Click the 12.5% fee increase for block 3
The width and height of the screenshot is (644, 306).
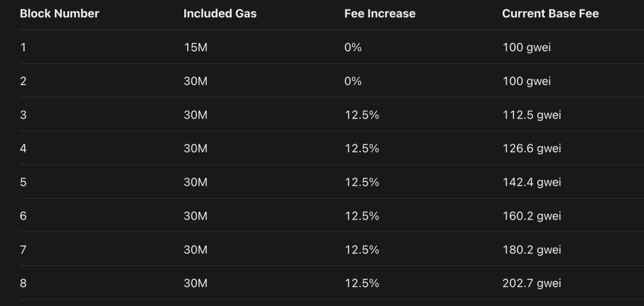[x=361, y=115]
